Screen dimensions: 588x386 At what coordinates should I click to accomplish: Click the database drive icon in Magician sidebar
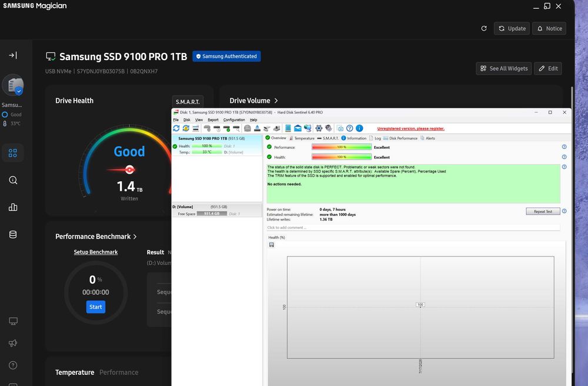pos(13,234)
